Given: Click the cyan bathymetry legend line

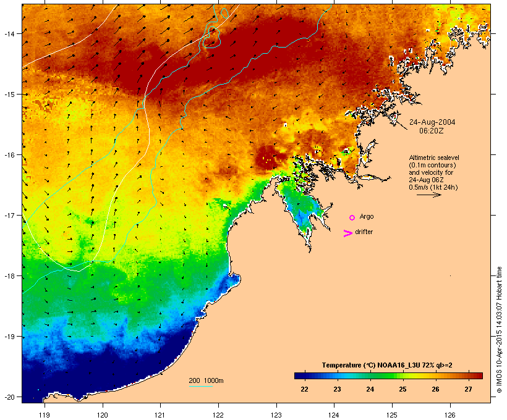Looking at the screenshot, I should (x=201, y=386).
